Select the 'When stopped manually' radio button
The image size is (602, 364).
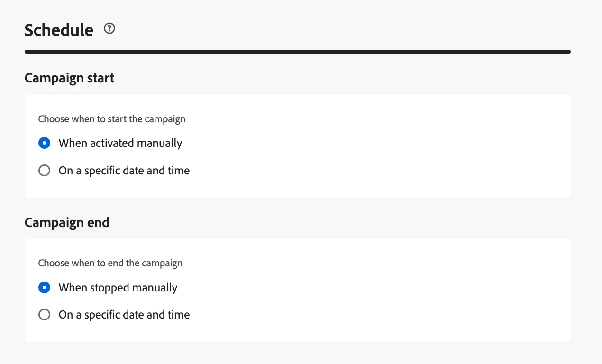44,288
